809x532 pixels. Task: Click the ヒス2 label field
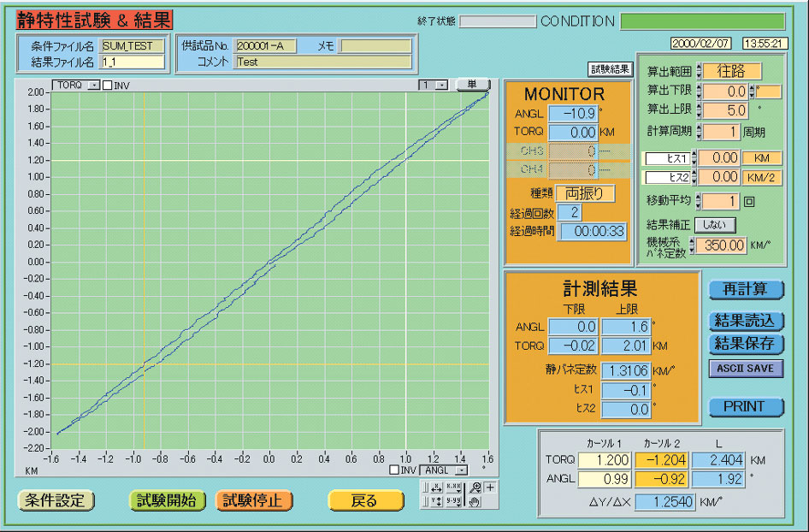click(x=668, y=178)
